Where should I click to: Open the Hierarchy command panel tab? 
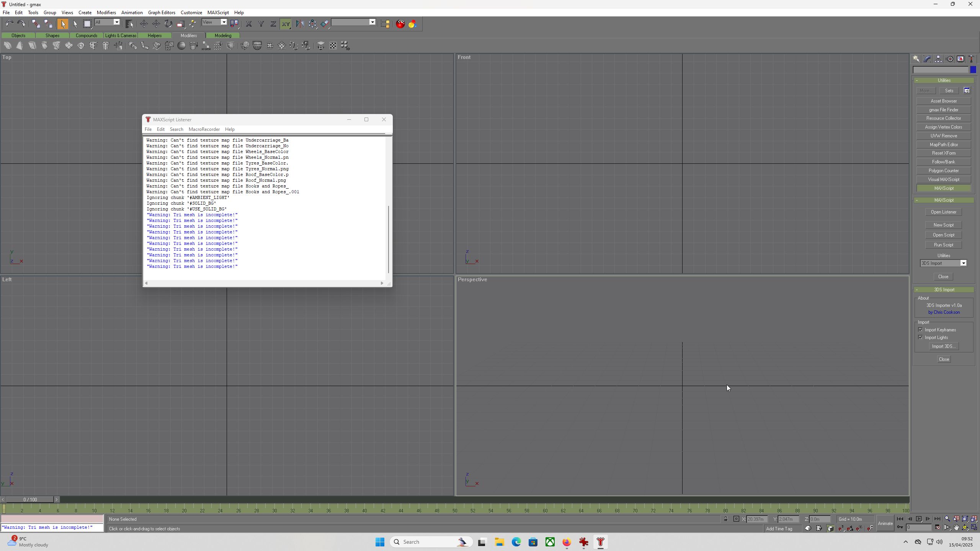(x=939, y=59)
